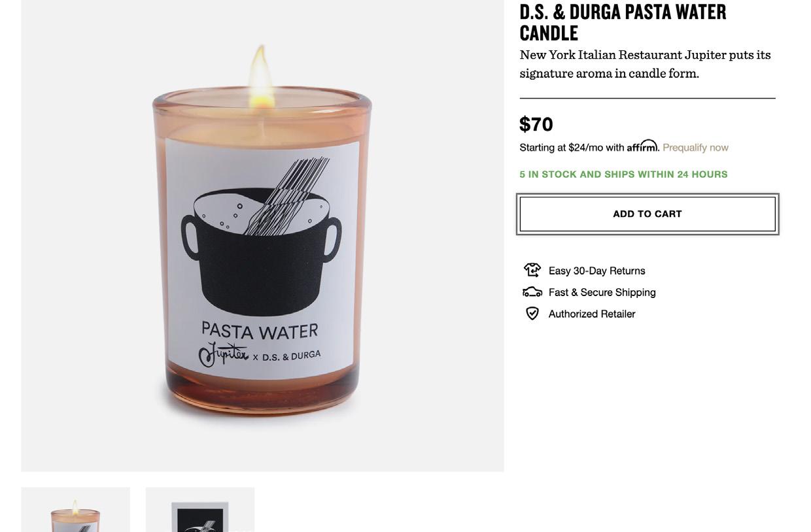Click the PASTA WATER text on the candle
The height and width of the screenshot is (532, 811).
(260, 331)
